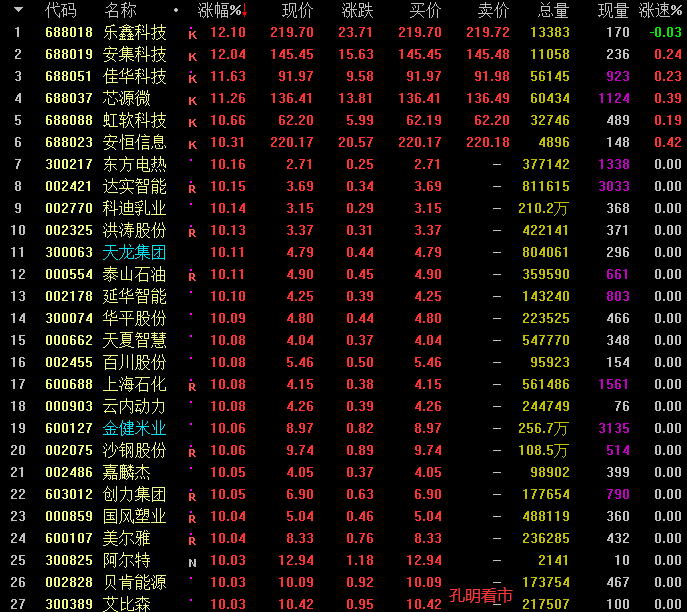This screenshot has width=687, height=612.
Task: Click the R marker on 上海石化 row
Action: click(x=192, y=386)
